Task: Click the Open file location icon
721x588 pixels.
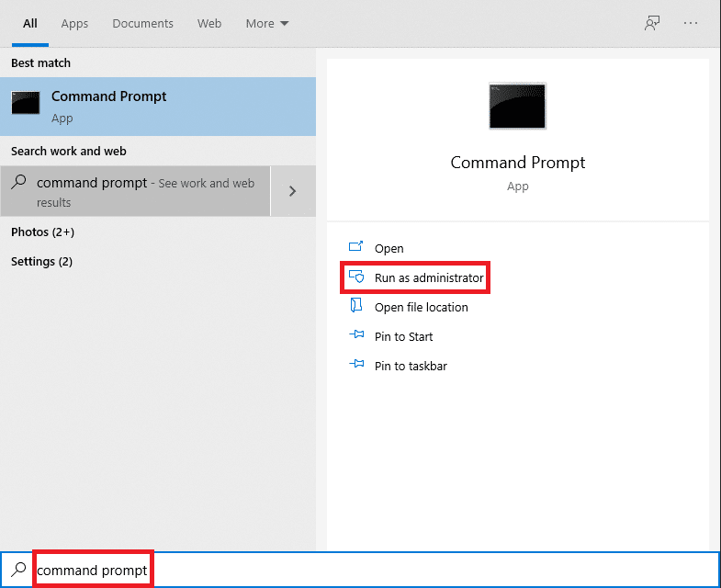Action: pos(356,307)
